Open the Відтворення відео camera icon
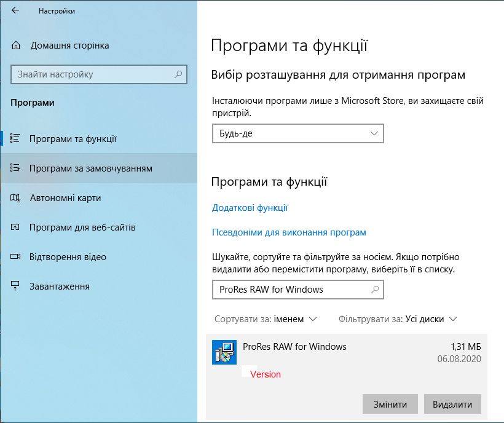This screenshot has width=504, height=423. pyautogui.click(x=15, y=256)
